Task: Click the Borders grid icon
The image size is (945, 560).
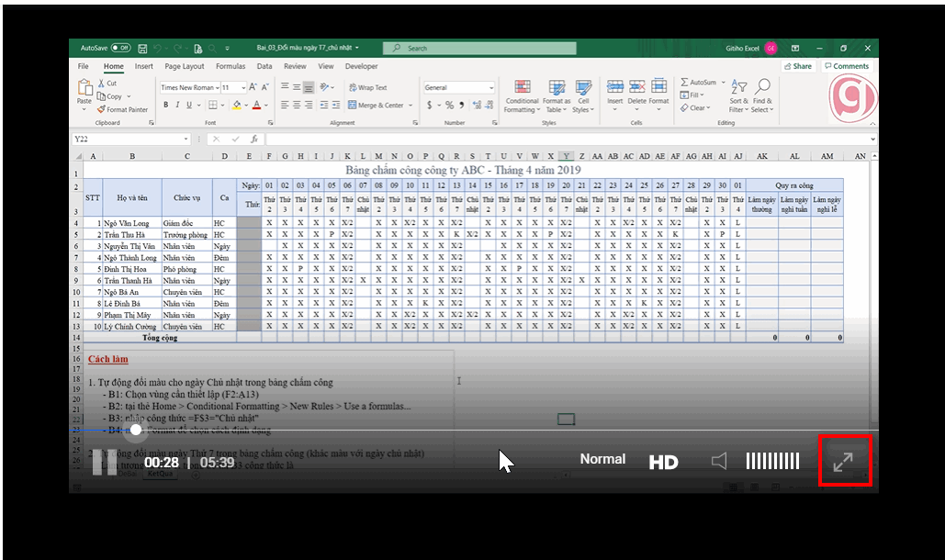Action: click(x=213, y=105)
